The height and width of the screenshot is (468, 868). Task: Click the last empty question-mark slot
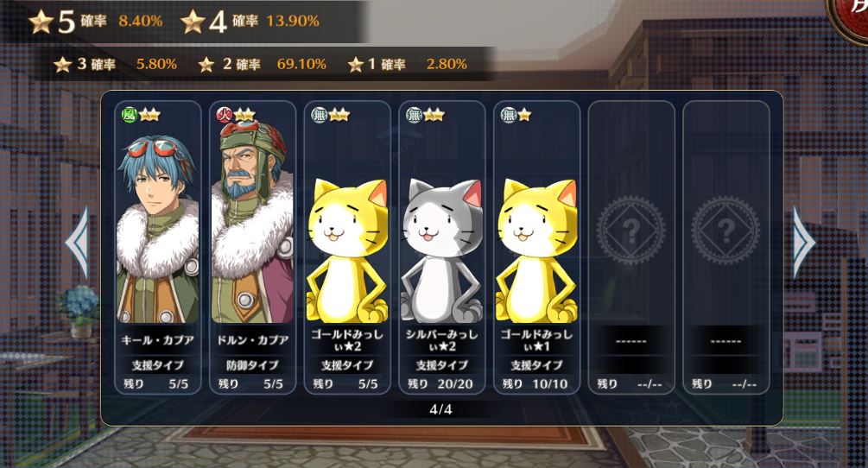pyautogui.click(x=725, y=247)
